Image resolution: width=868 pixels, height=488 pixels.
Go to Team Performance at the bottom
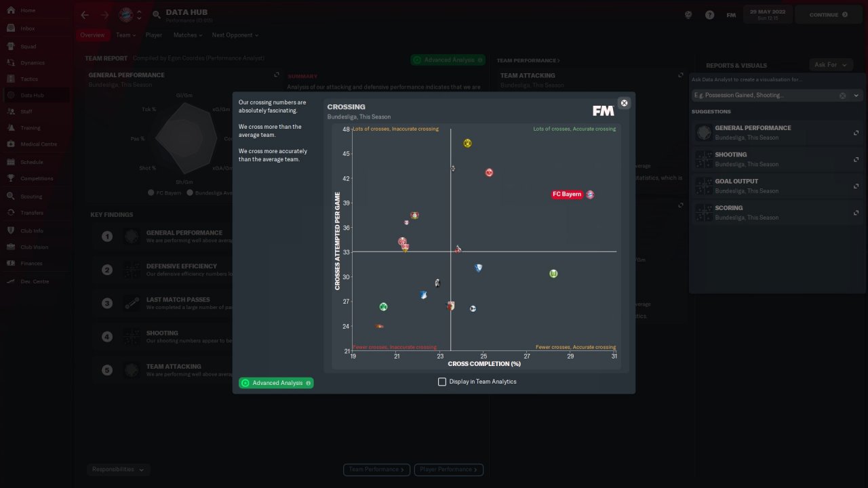tap(377, 469)
